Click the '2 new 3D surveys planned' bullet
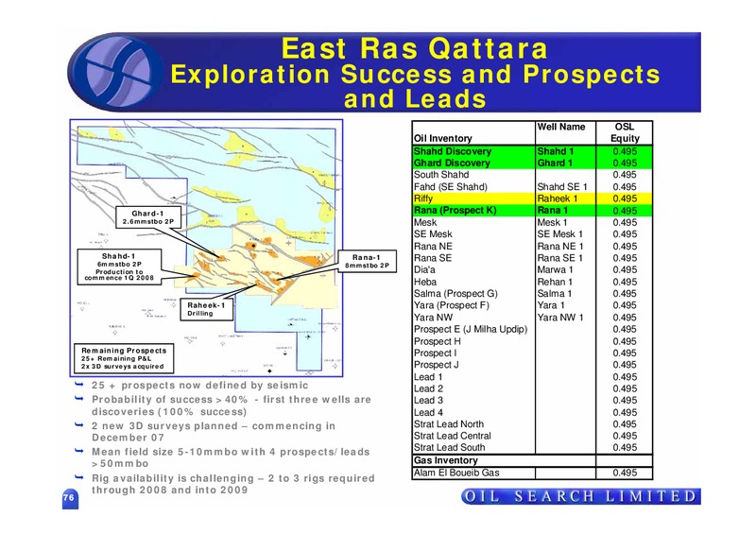 [x=214, y=431]
